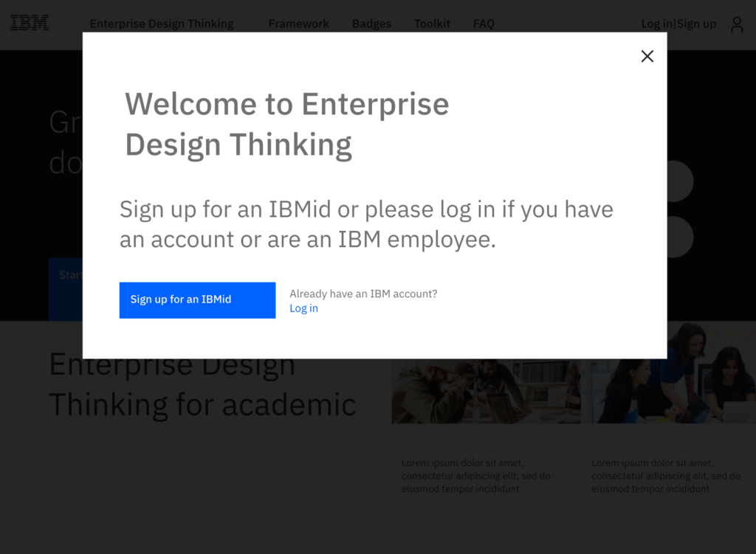Dismiss the welcome modal with the X
This screenshot has height=554, width=756.
[x=647, y=56]
